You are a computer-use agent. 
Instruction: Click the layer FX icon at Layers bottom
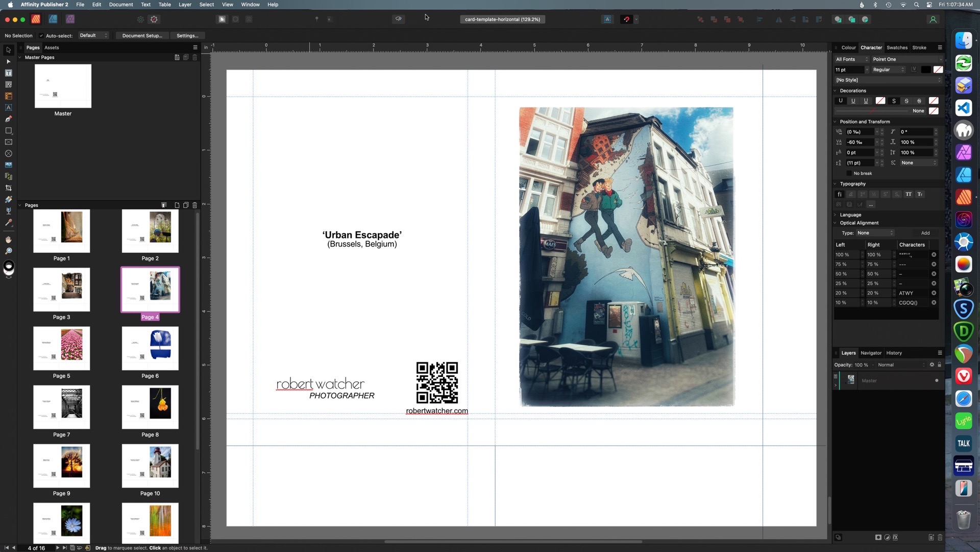895,537
